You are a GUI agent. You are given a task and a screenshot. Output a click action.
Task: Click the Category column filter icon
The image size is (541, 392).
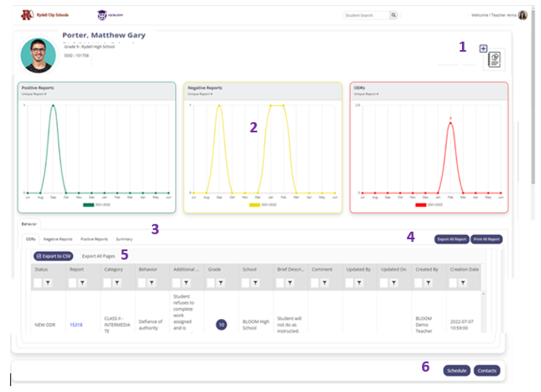tap(117, 283)
